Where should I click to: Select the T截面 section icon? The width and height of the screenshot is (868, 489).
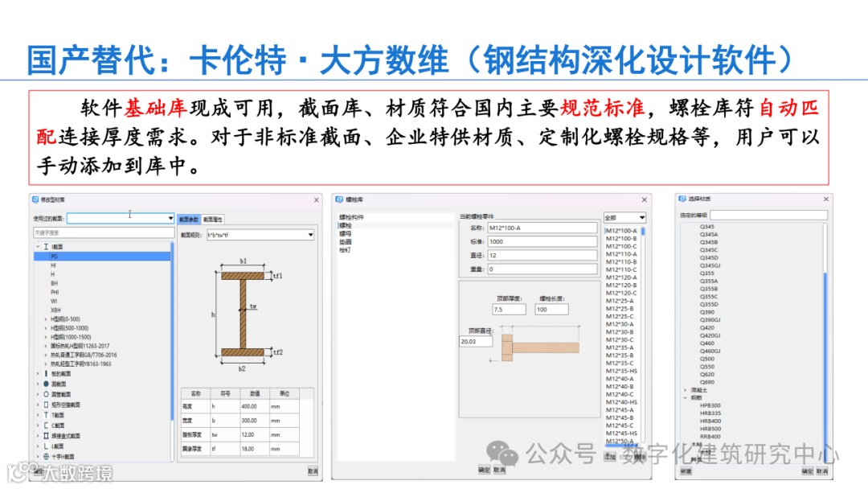tap(46, 415)
